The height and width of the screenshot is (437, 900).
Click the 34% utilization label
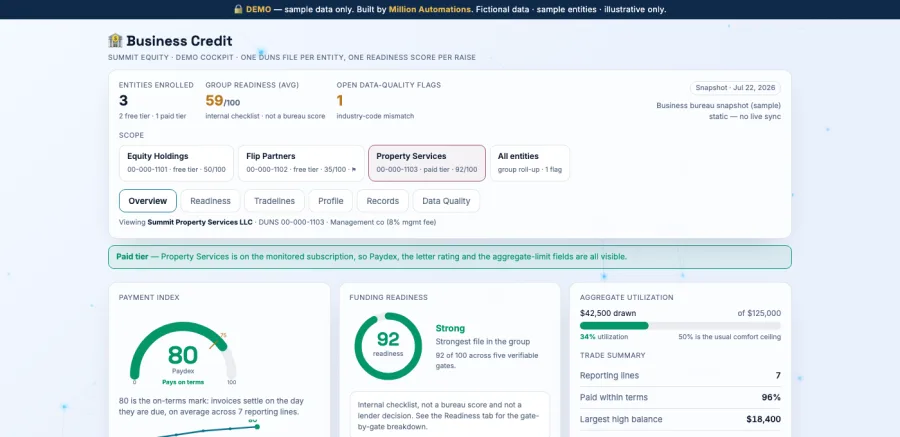click(x=604, y=337)
